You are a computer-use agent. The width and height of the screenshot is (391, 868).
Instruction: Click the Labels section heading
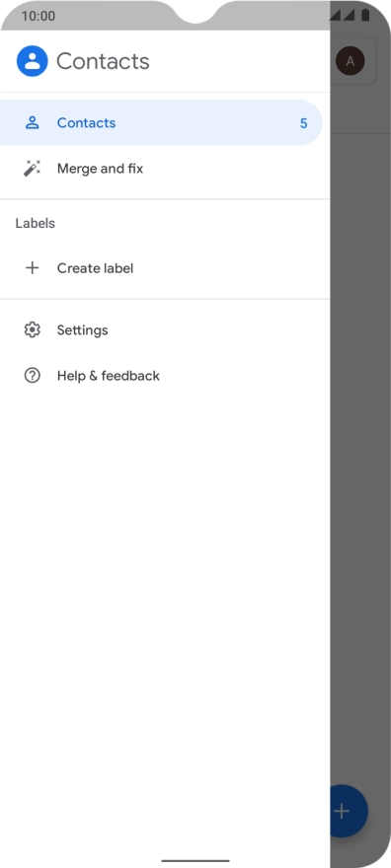point(35,223)
